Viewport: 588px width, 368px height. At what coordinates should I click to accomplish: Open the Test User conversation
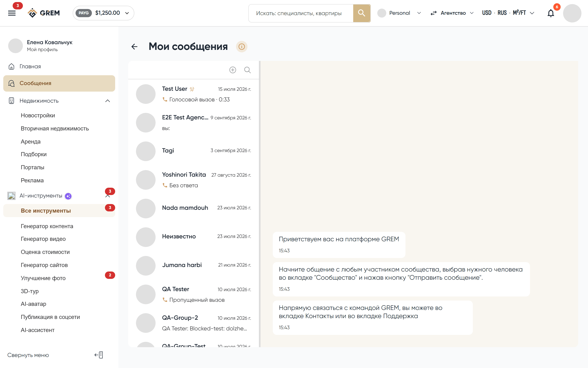(193, 94)
